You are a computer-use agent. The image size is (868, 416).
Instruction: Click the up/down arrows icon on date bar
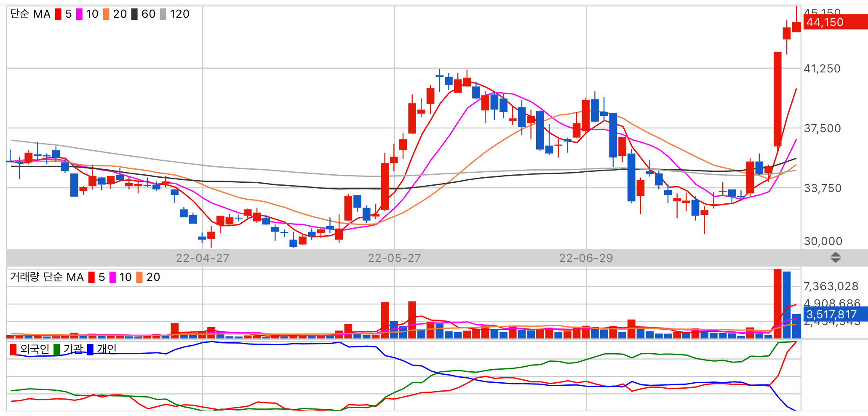click(x=836, y=257)
